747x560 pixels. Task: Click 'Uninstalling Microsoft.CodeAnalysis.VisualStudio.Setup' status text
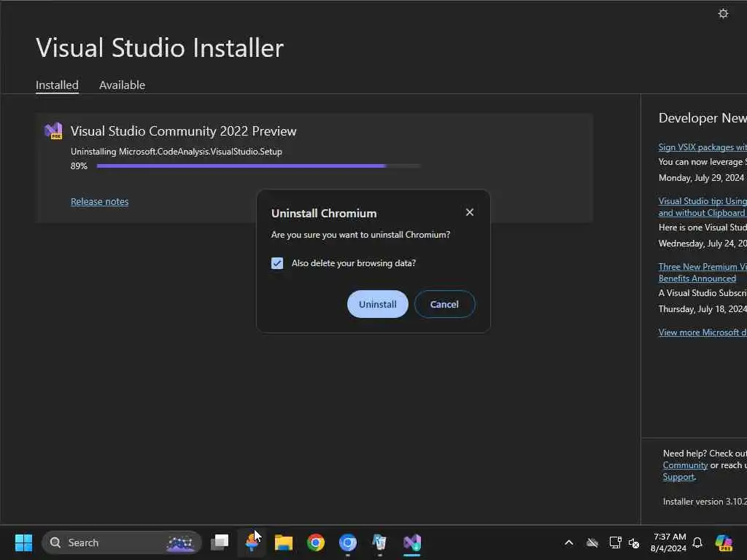[177, 152]
